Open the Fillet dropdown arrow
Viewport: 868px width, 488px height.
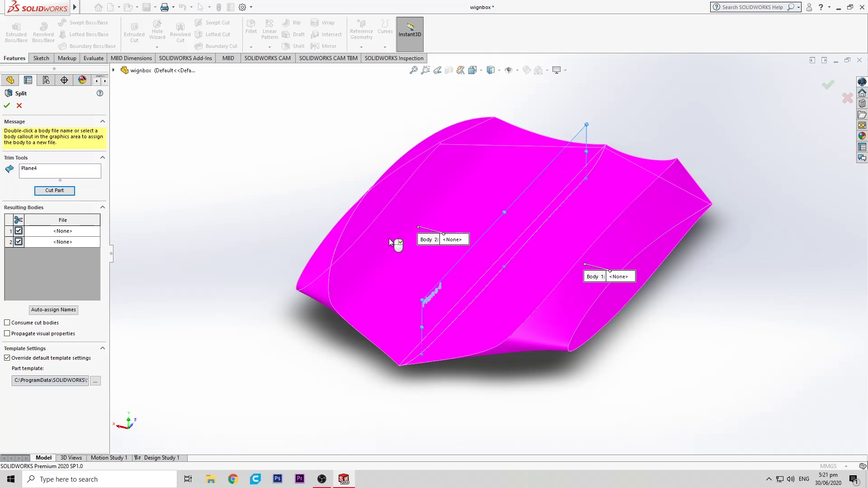point(251,47)
